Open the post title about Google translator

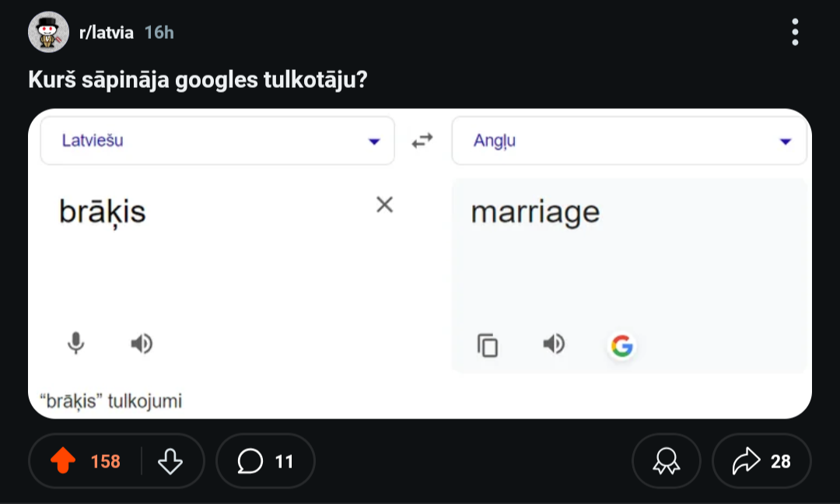click(198, 79)
